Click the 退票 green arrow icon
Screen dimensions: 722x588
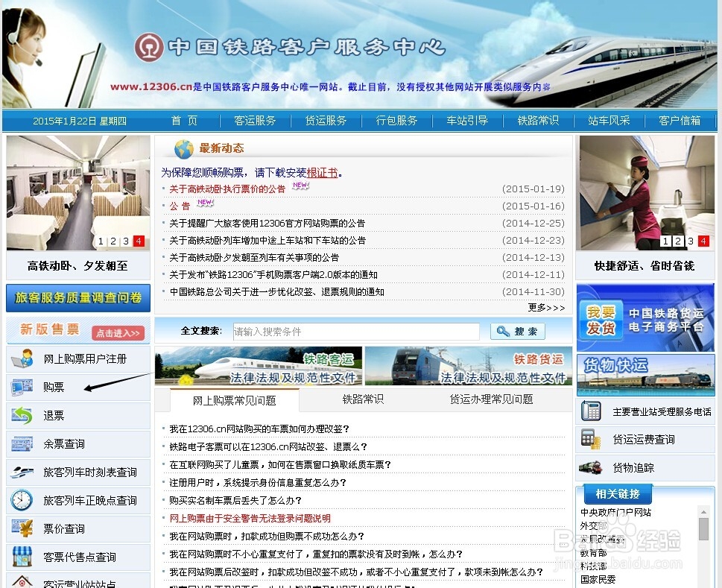click(22, 416)
